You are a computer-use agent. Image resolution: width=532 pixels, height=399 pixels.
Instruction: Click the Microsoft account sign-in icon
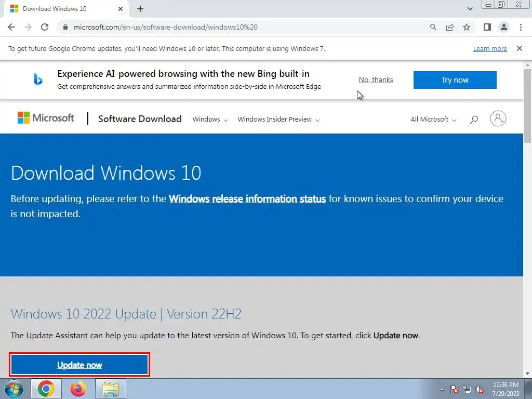point(498,118)
